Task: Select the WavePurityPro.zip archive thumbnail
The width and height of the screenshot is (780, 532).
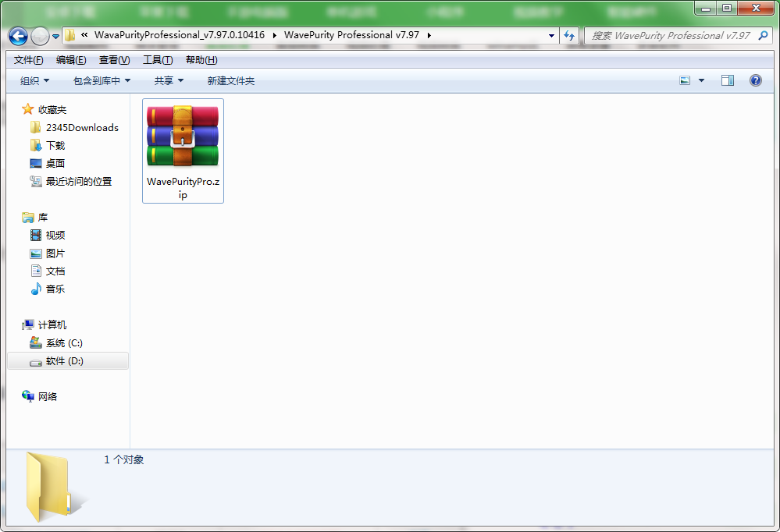Action: click(183, 137)
